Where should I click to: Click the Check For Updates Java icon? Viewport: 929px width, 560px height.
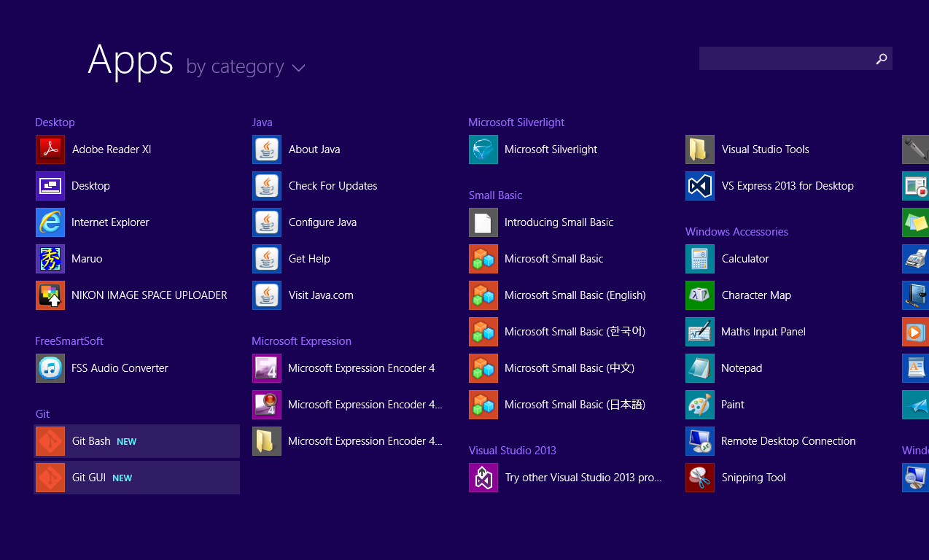[x=267, y=186]
